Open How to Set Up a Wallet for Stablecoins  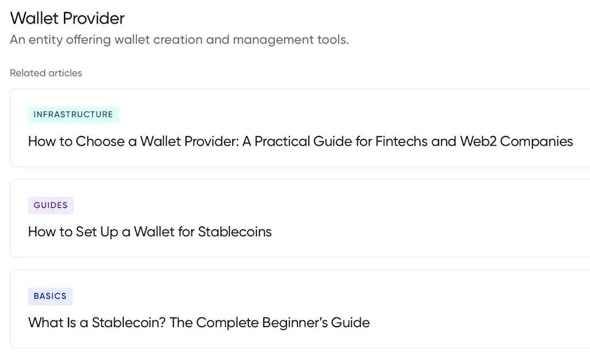point(150,232)
